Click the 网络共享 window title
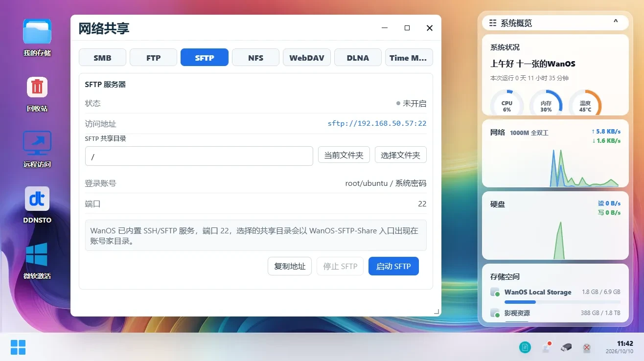644x361 pixels. (104, 28)
